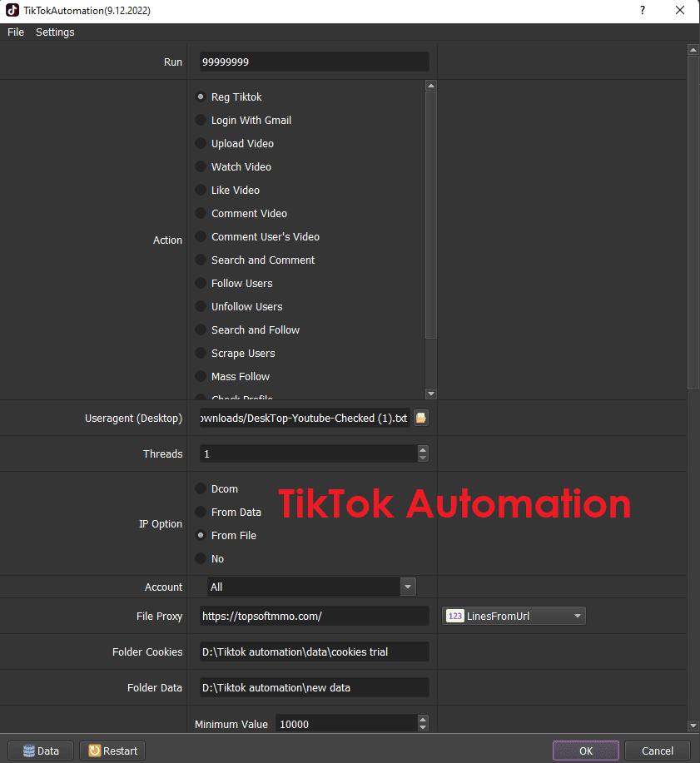
Task: Select the Comment Video action
Action: [x=241, y=214]
